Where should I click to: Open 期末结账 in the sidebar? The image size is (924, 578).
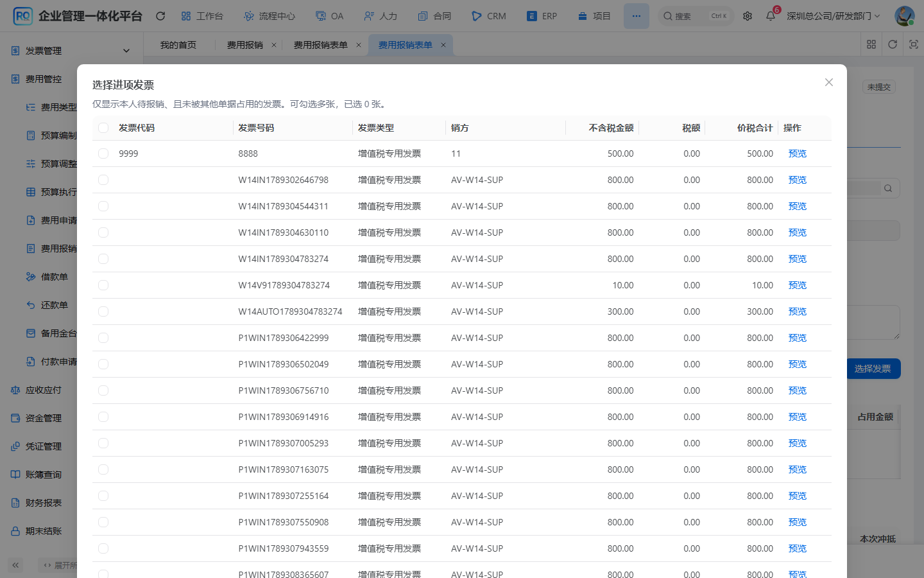tap(42, 531)
